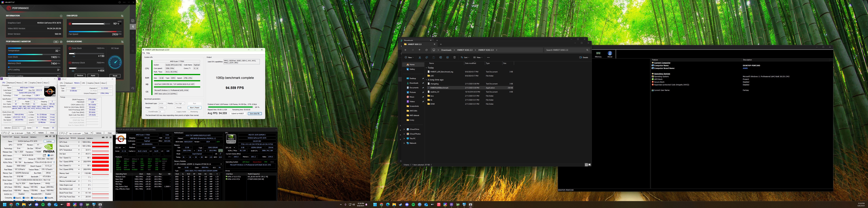Click the Cut icon in File Explorer toolbar
The width and height of the screenshot is (868, 208).
tap(420, 57)
